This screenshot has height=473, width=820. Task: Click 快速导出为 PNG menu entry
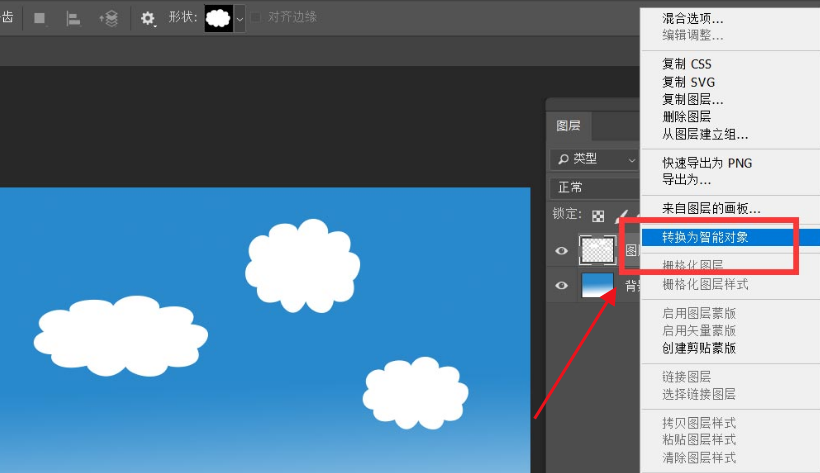pos(707,163)
